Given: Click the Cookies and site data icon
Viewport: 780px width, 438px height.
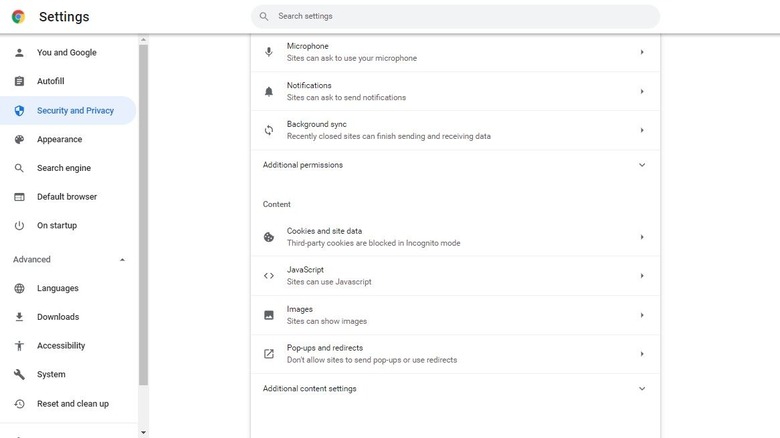Looking at the screenshot, I should coord(268,237).
